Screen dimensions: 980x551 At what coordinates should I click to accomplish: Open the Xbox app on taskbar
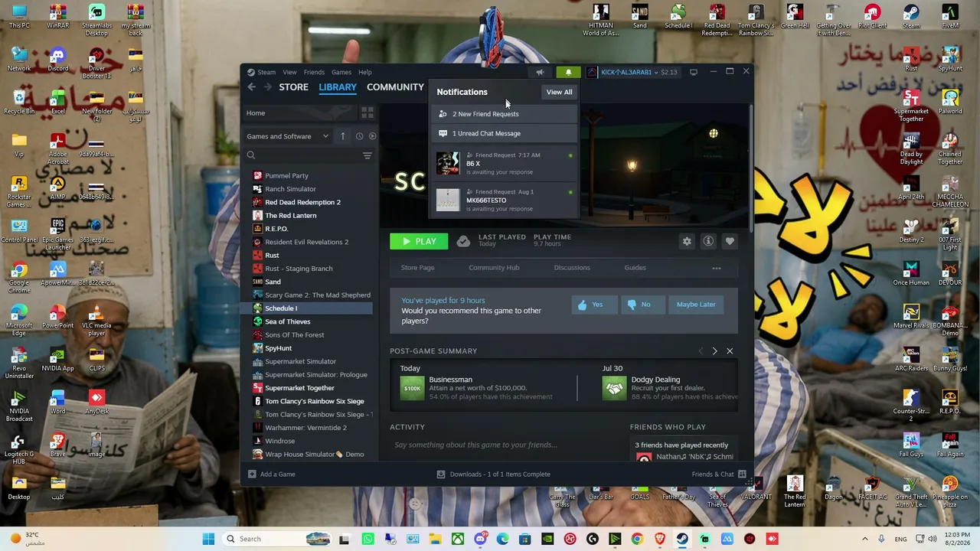458,539
